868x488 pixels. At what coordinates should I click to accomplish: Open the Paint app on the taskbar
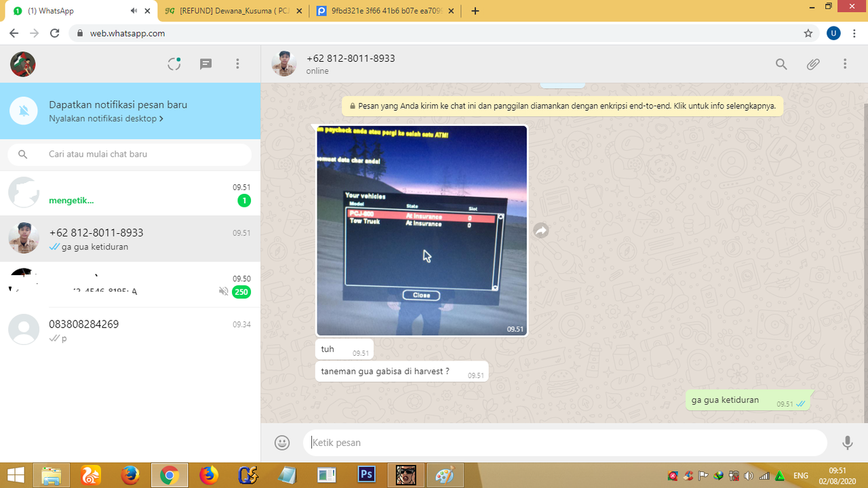coord(445,475)
